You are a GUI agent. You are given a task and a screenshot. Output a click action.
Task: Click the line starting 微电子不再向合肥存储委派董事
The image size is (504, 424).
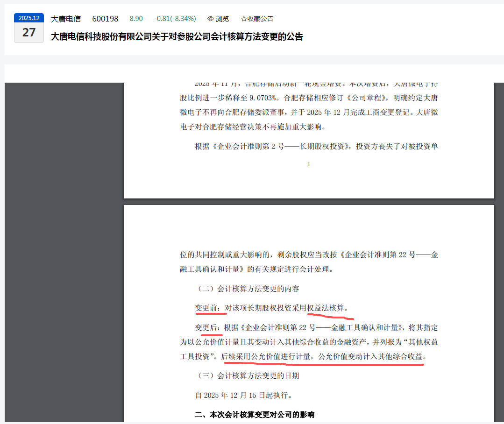(x=309, y=112)
